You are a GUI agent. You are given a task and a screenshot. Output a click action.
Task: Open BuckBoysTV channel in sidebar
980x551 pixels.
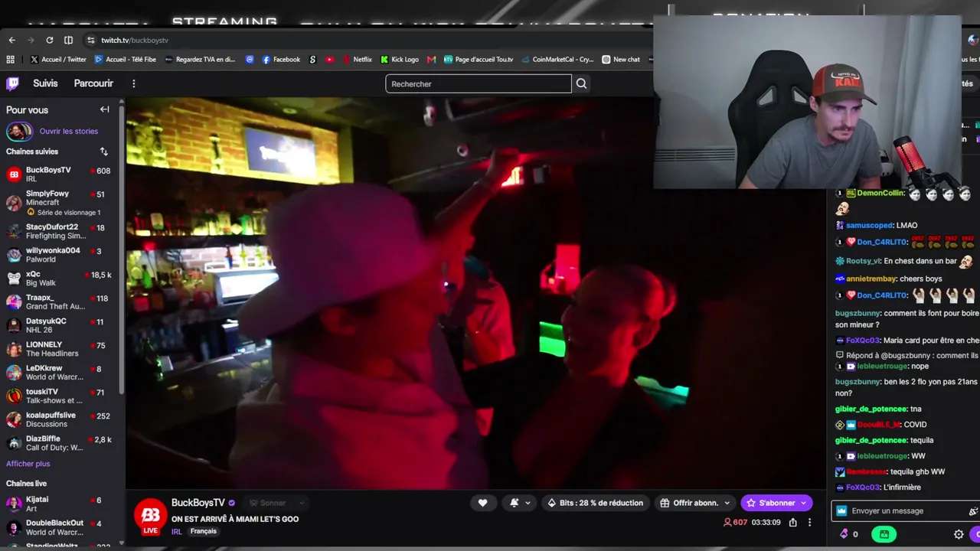tap(59, 174)
